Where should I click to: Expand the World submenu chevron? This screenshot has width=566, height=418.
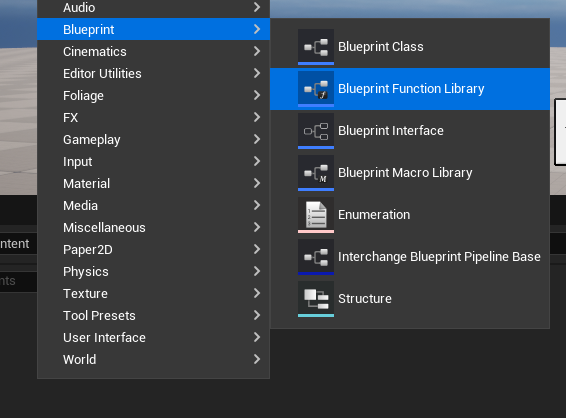[257, 360]
